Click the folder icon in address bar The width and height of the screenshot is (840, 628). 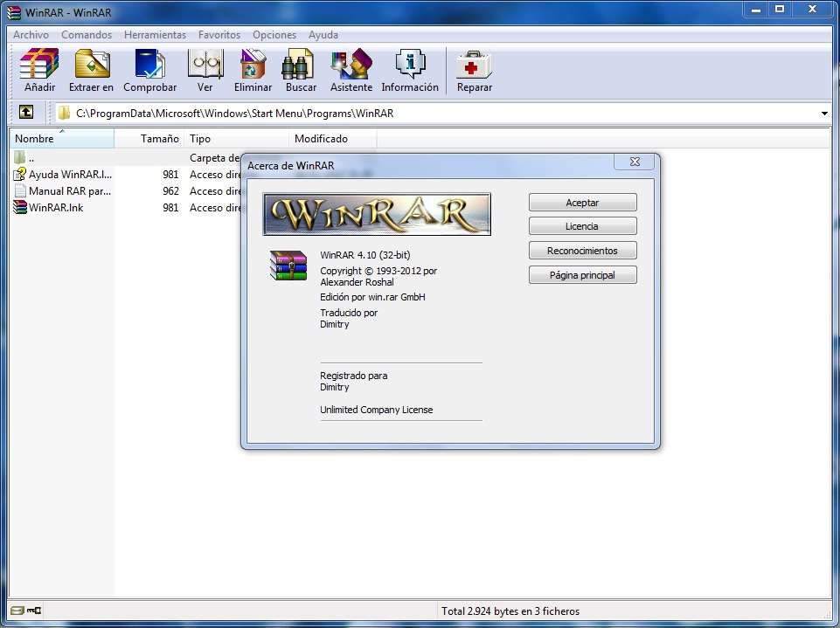tap(65, 113)
